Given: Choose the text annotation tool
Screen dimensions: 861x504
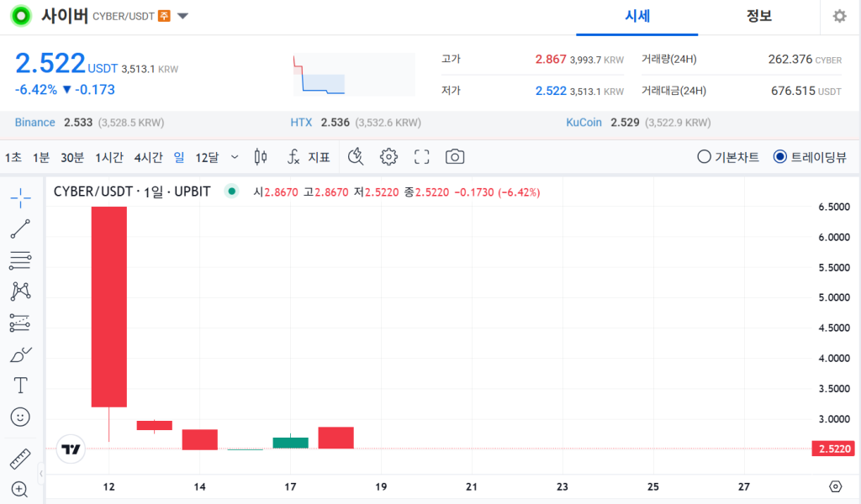Looking at the screenshot, I should [20, 386].
